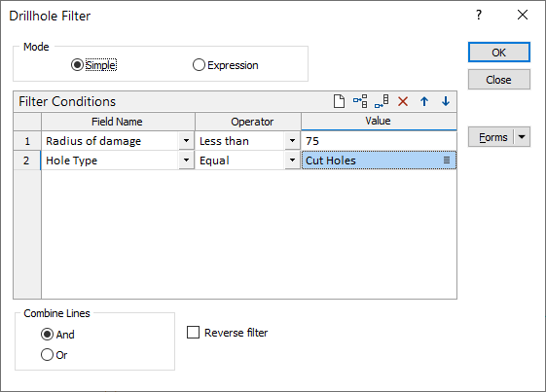The height and width of the screenshot is (392, 546).
Task: Open Radius of damage field name dropdown
Action: tap(186, 141)
